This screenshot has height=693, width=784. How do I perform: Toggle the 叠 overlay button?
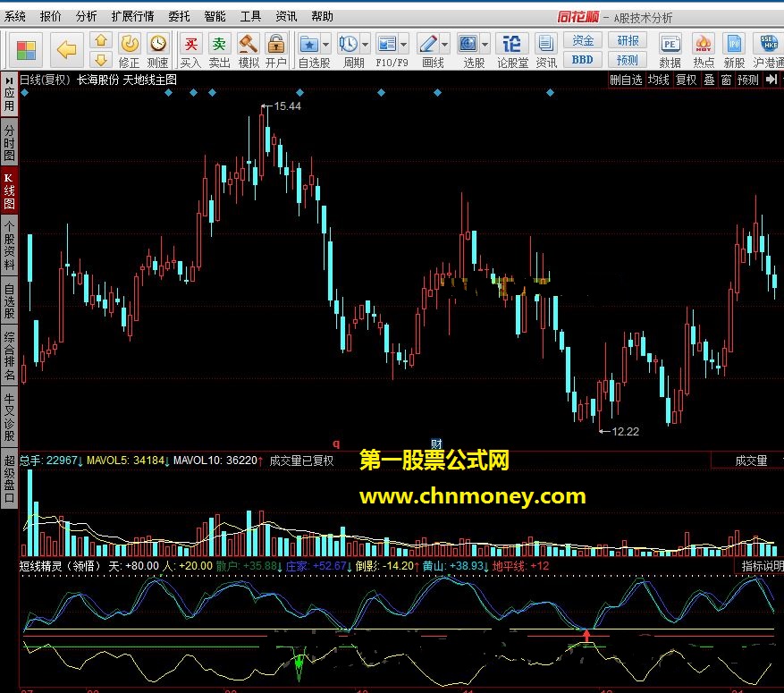[x=709, y=80]
